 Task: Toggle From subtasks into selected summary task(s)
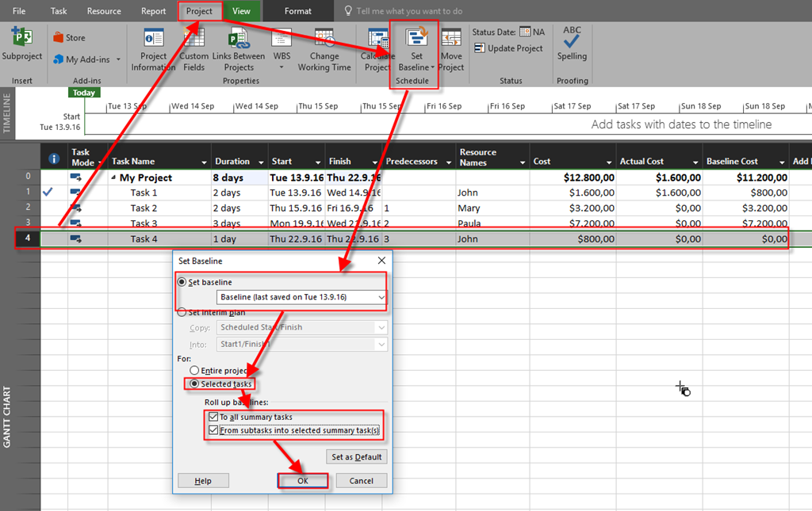click(x=213, y=431)
